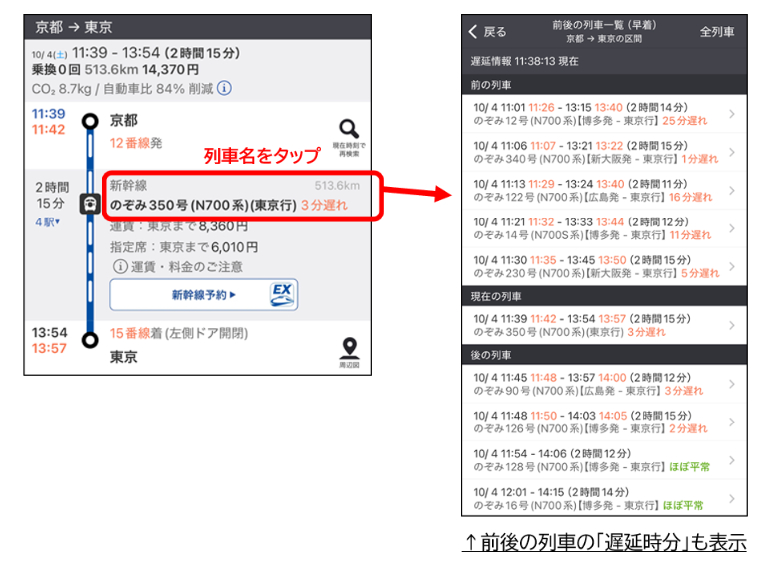Tap the delayed departure time 11:42
The width and height of the screenshot is (771, 565).
click(x=48, y=130)
